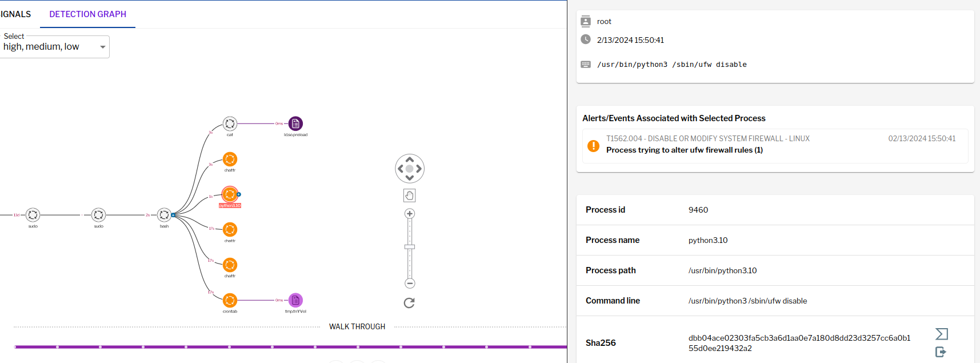Click the refresh graph icon
Screen dimensions: 980x363
(x=409, y=303)
